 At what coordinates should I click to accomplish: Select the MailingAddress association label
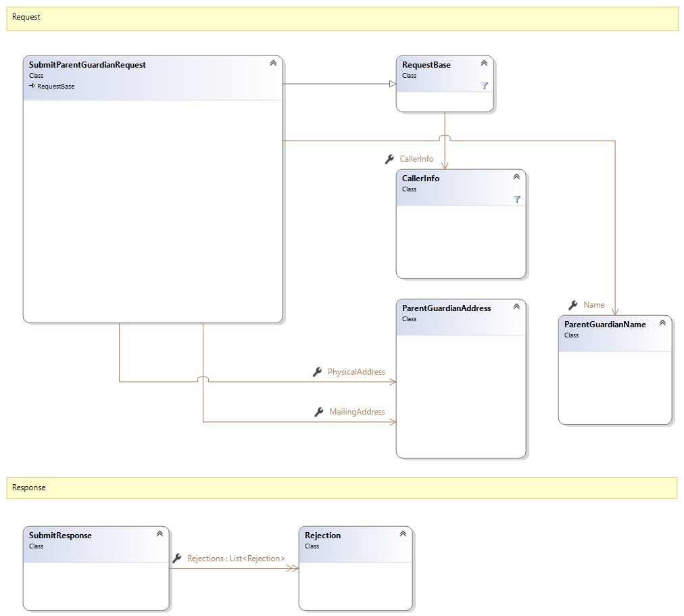coord(357,412)
